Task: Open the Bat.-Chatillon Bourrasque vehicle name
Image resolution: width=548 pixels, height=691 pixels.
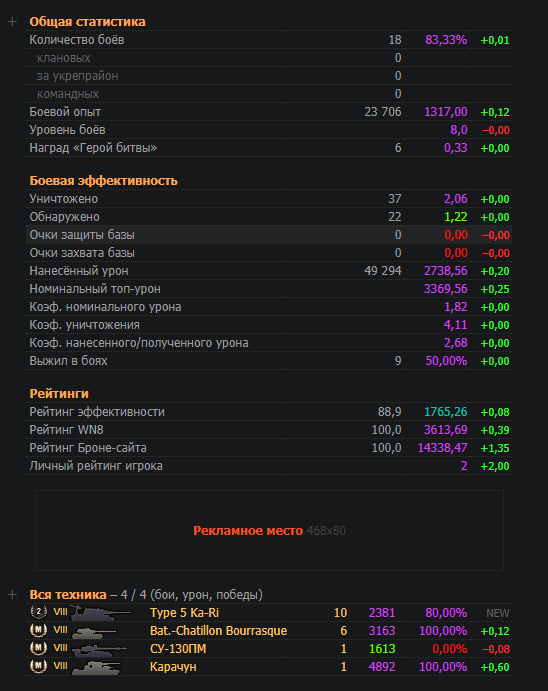Action: pos(218,631)
